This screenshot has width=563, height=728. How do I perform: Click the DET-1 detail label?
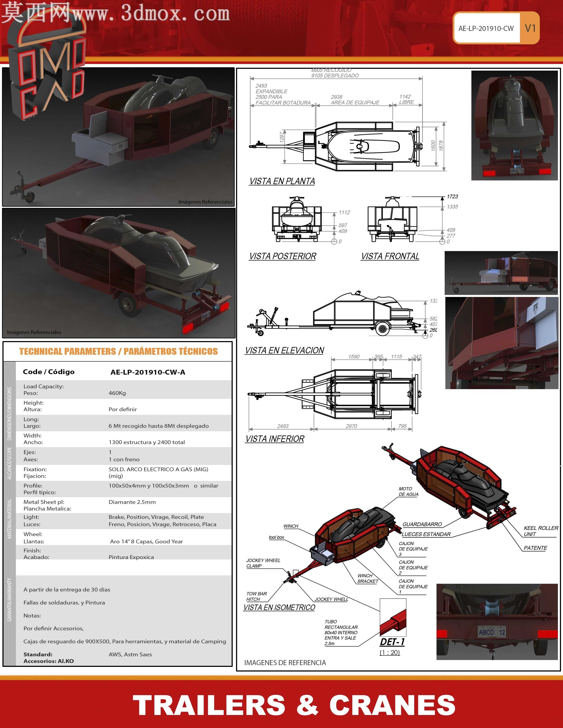[x=392, y=642]
